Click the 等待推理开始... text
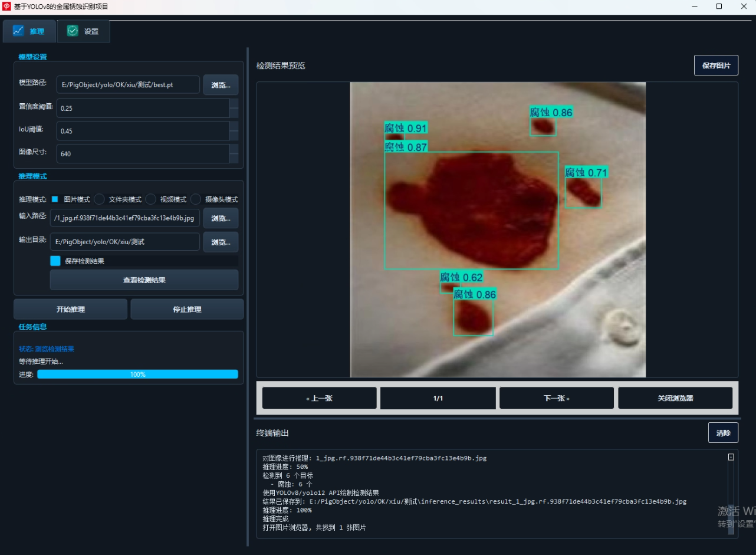The image size is (756, 555). tap(41, 362)
